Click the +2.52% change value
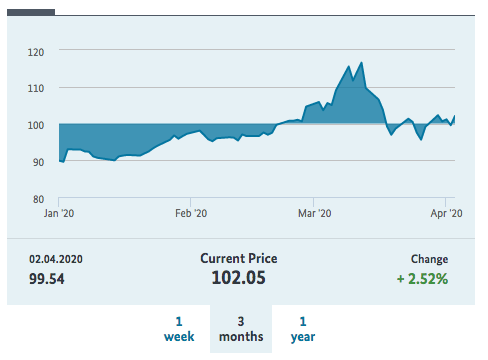This screenshot has width=488, height=360. [422, 279]
